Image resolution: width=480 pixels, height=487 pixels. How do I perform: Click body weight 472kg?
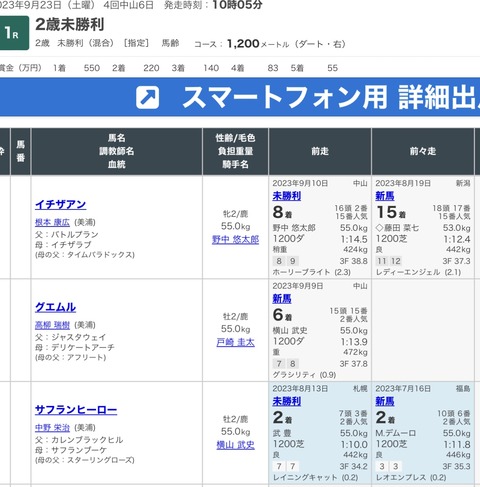click(x=355, y=352)
